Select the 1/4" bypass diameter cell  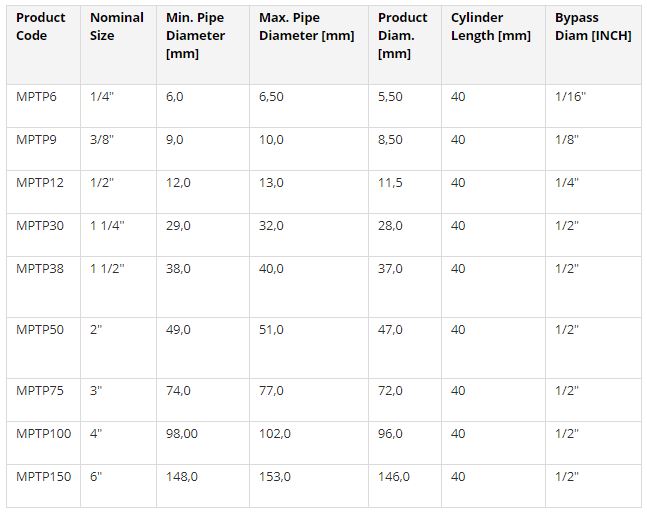coord(567,183)
